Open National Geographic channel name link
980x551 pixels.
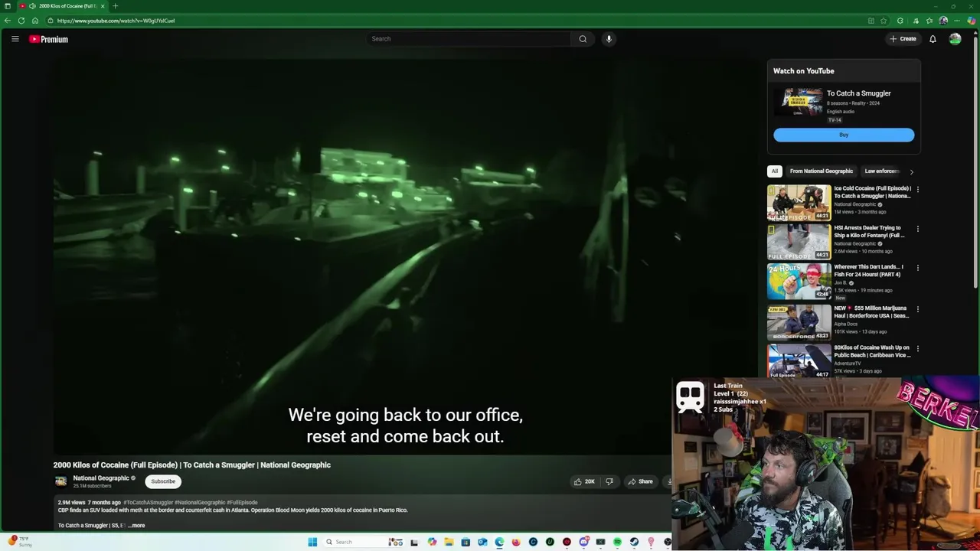[x=101, y=478]
